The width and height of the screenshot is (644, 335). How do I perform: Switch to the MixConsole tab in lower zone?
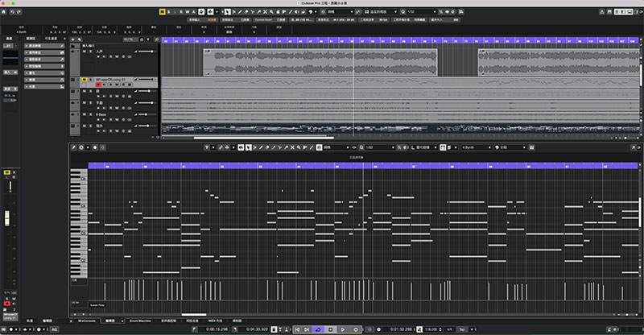click(87, 321)
